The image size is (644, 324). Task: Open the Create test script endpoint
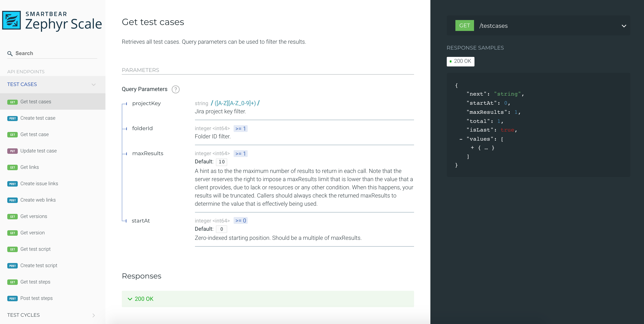pyautogui.click(x=39, y=265)
